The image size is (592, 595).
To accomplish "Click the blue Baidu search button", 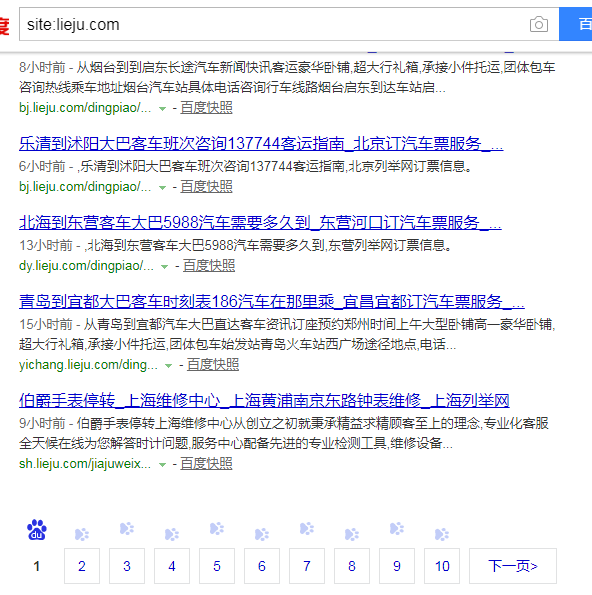I will 576,24.
